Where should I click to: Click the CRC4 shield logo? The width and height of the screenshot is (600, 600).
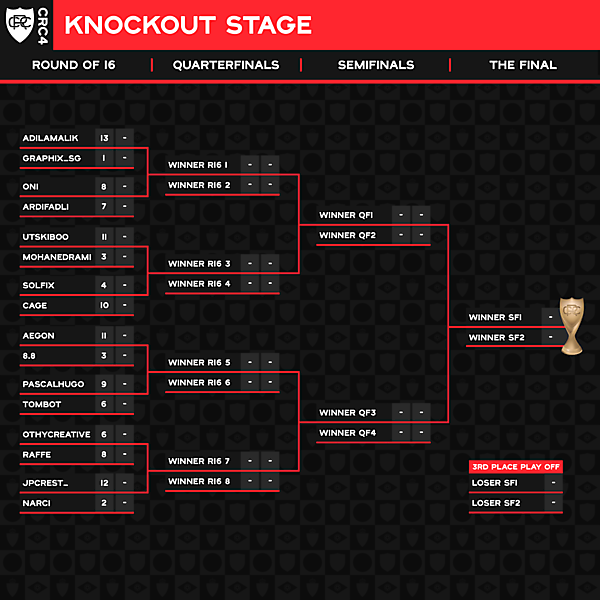click(x=18, y=25)
